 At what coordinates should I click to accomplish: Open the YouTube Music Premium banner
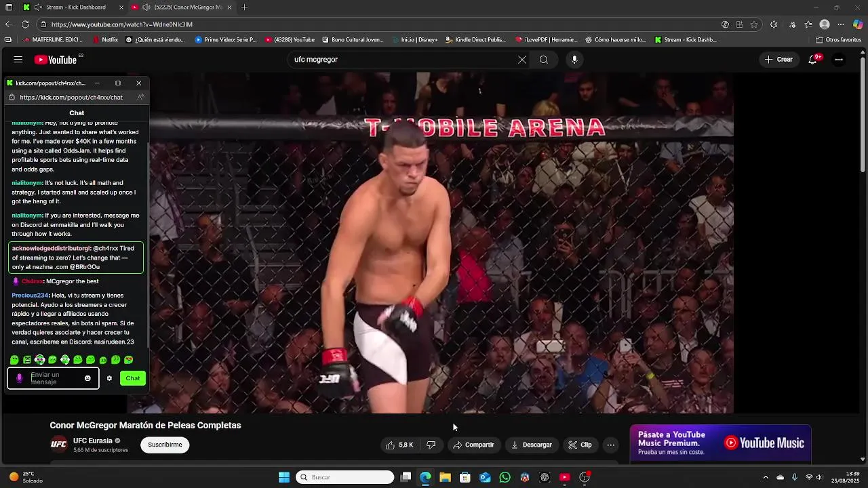[x=720, y=444]
